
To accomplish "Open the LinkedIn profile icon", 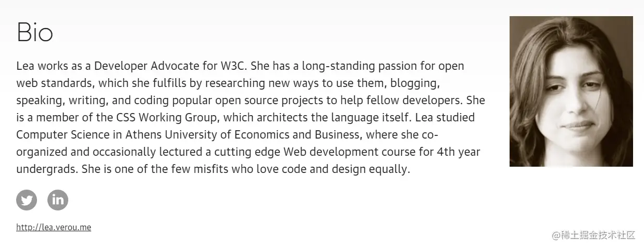I will [x=58, y=200].
